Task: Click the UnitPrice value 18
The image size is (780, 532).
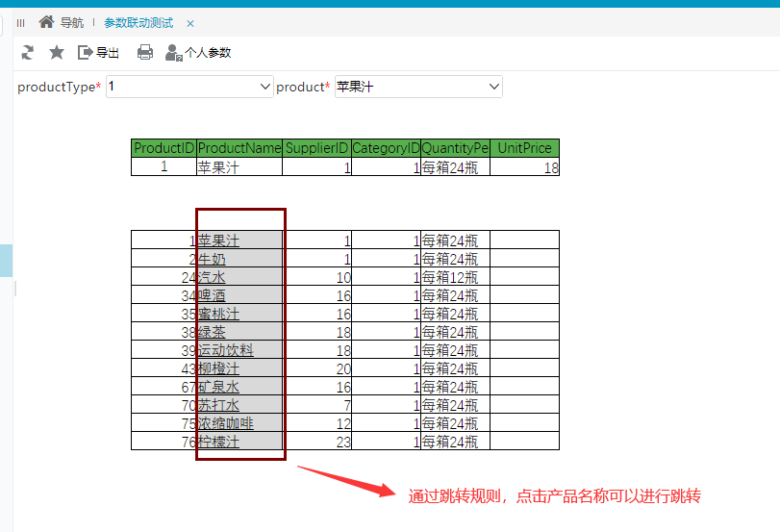Action: pyautogui.click(x=525, y=167)
